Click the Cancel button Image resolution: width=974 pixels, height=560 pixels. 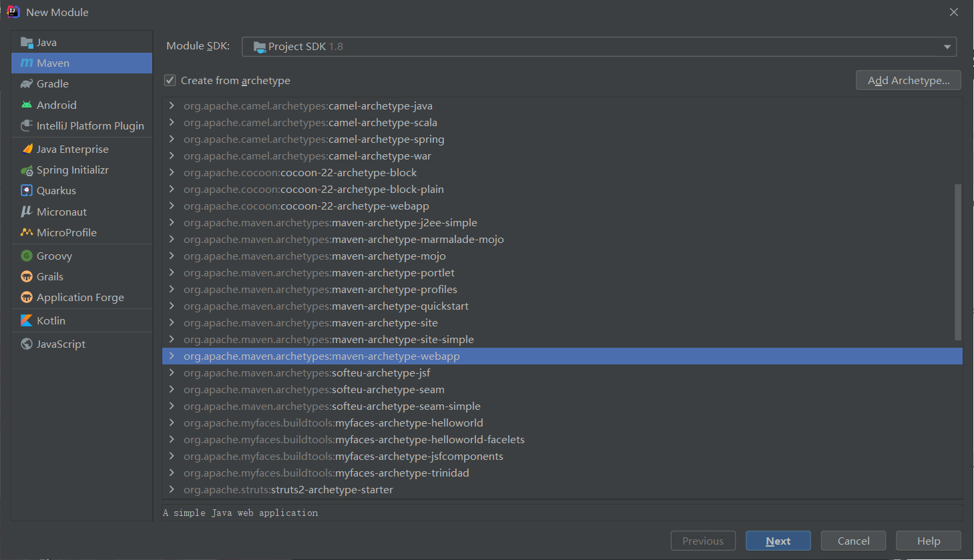click(x=853, y=541)
